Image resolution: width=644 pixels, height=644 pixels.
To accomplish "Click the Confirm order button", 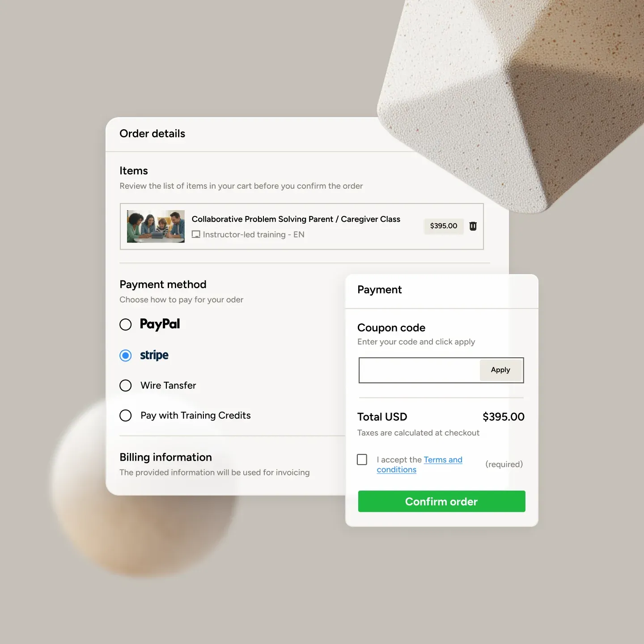I will (441, 501).
